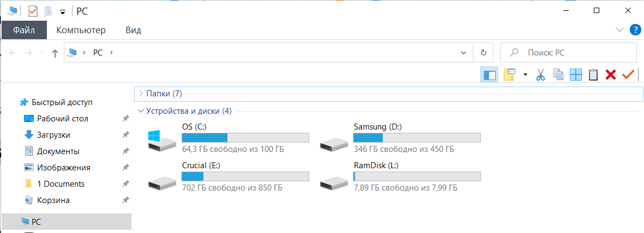Viewport: 644px width, 233px height.
Task: Open the Файл menu
Action: coord(24,30)
